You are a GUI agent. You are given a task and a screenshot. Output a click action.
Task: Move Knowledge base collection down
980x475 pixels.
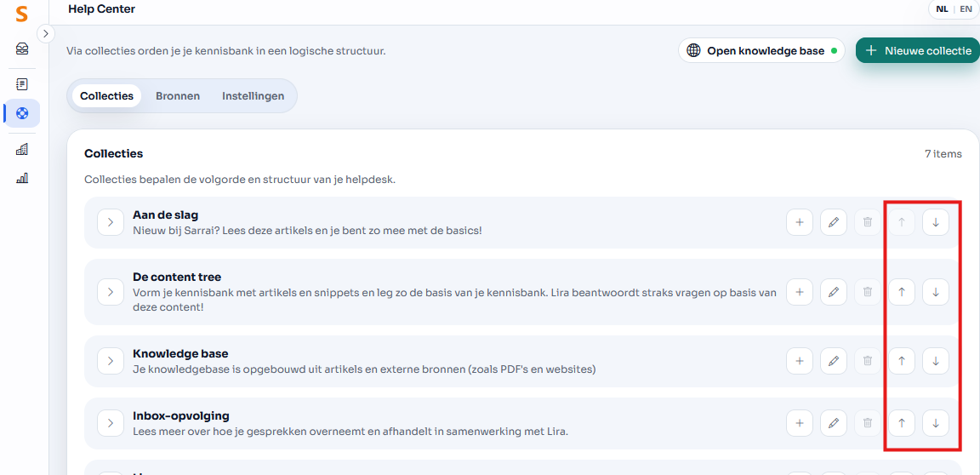[x=936, y=361]
